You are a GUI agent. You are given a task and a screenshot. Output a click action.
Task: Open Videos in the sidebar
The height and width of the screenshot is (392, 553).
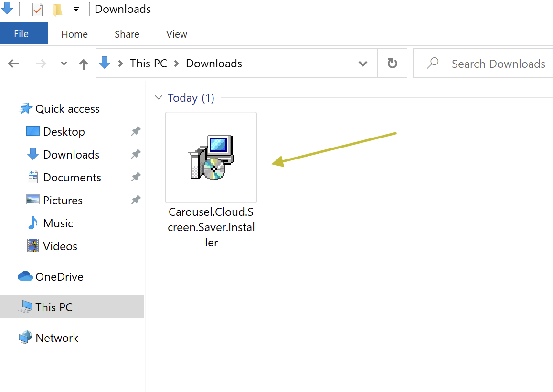pyautogui.click(x=60, y=246)
